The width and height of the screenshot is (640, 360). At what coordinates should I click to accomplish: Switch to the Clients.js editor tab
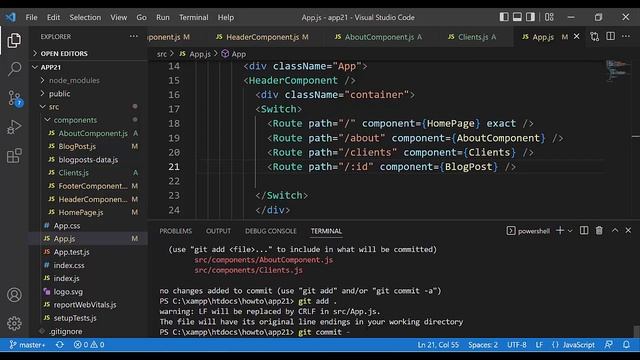(472, 37)
